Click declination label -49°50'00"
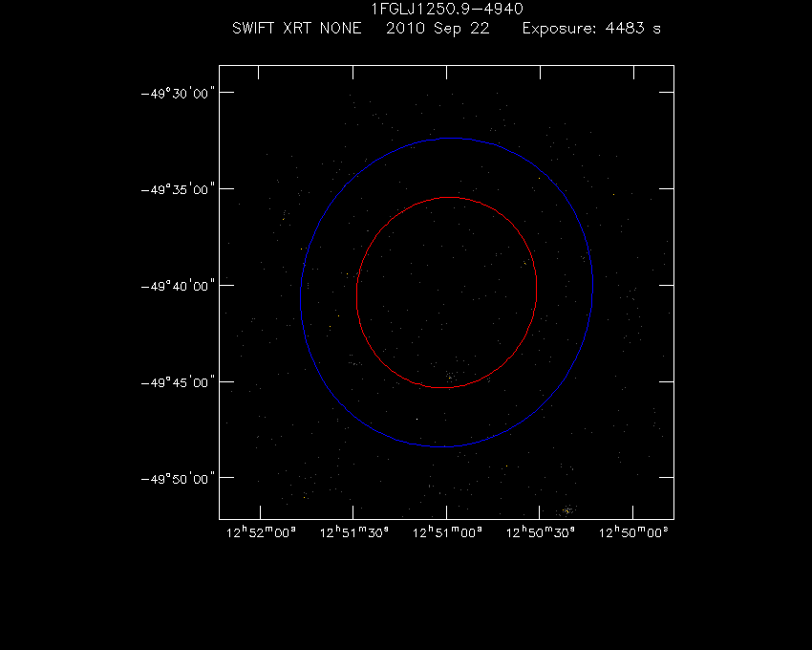Screen dimensions: 812x650 (x=178, y=479)
